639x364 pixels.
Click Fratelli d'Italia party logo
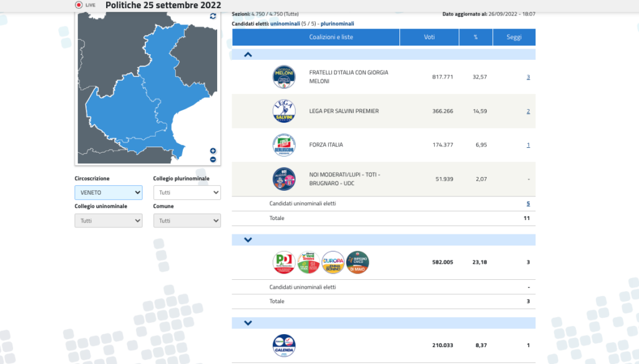pyautogui.click(x=284, y=77)
